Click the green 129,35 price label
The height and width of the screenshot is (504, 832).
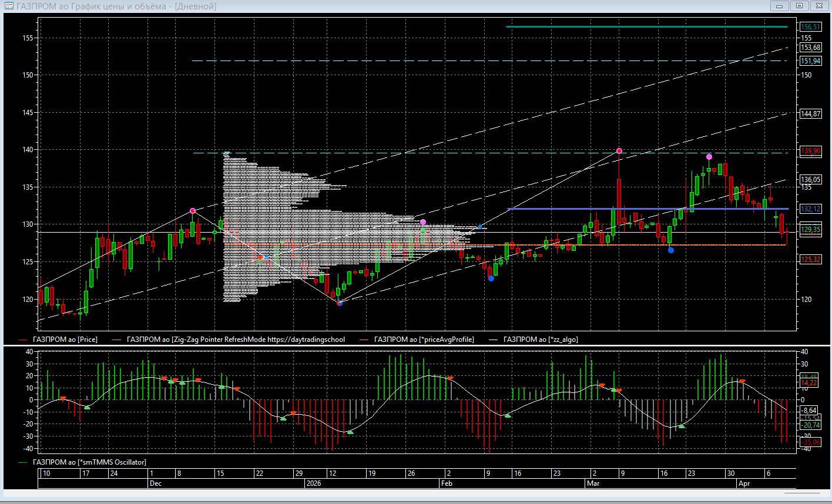coord(810,230)
